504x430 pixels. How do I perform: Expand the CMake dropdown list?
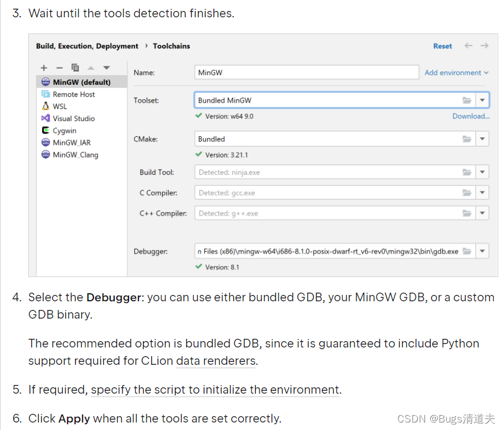click(482, 139)
